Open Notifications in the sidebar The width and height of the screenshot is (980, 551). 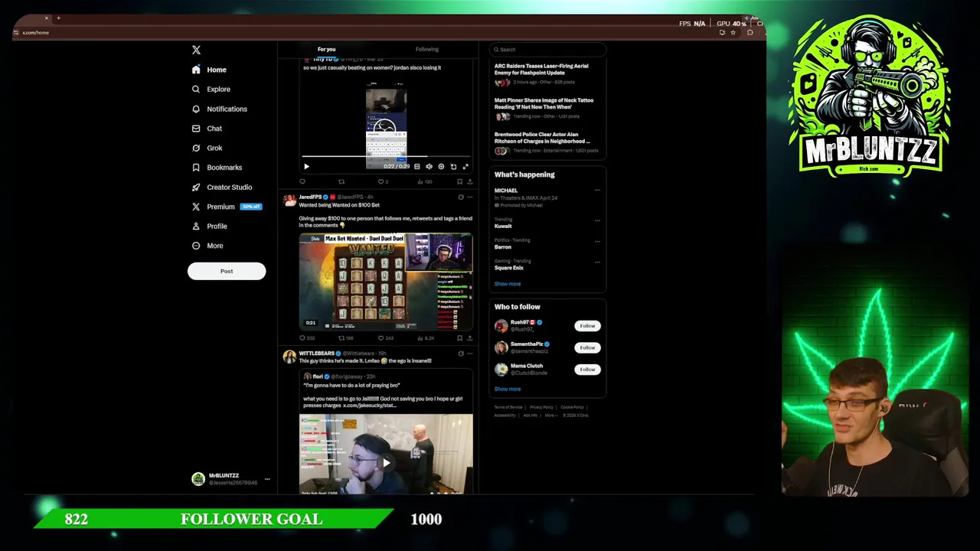pyautogui.click(x=219, y=109)
